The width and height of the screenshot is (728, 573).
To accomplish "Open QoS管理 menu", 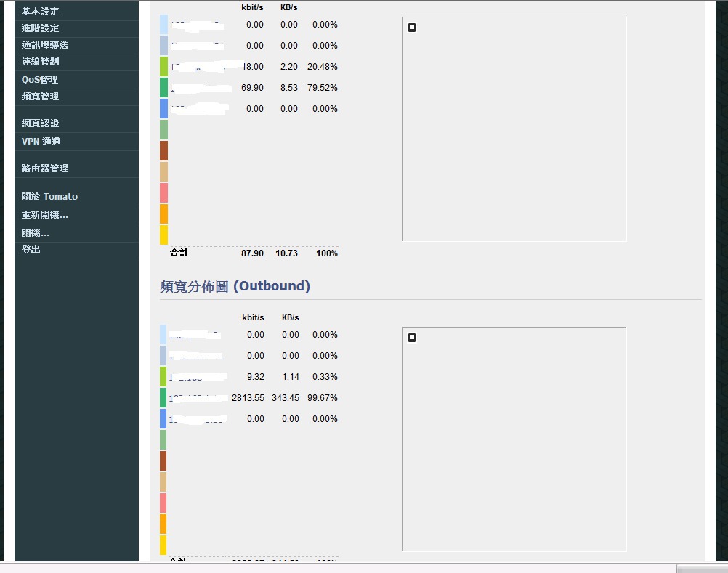I will pyautogui.click(x=39, y=79).
